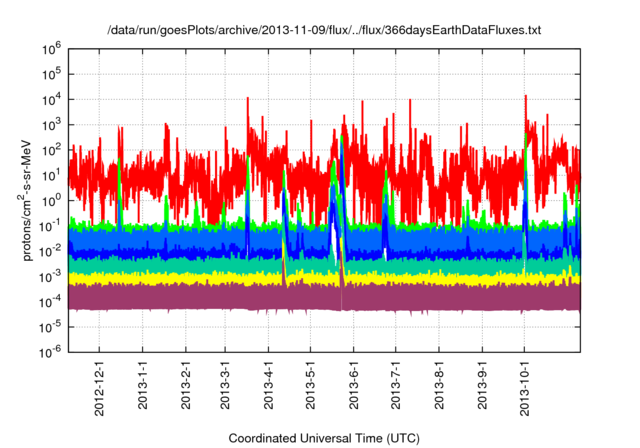Click the 10^4 y-axis tick label

coord(51,100)
